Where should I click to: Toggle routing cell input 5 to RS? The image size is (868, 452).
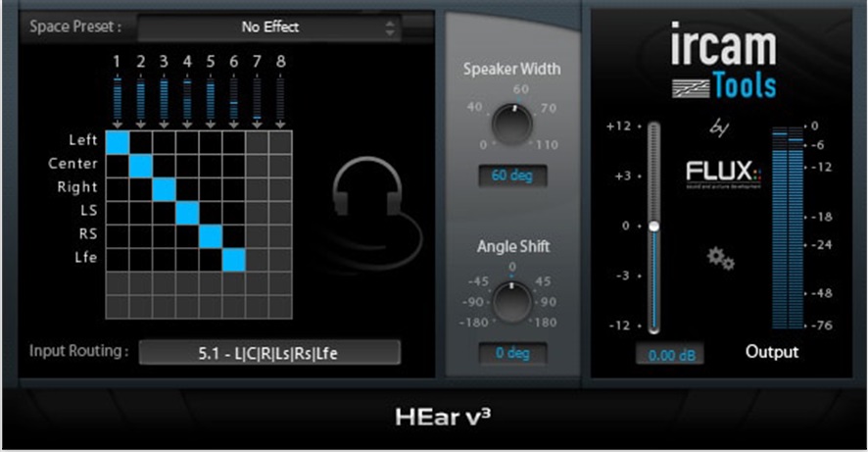point(211,236)
